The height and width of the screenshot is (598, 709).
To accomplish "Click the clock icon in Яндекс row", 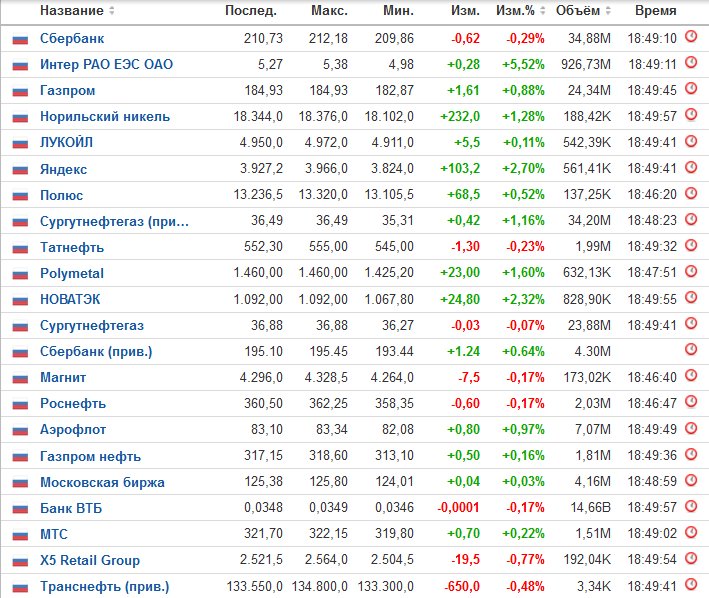I will point(691,167).
